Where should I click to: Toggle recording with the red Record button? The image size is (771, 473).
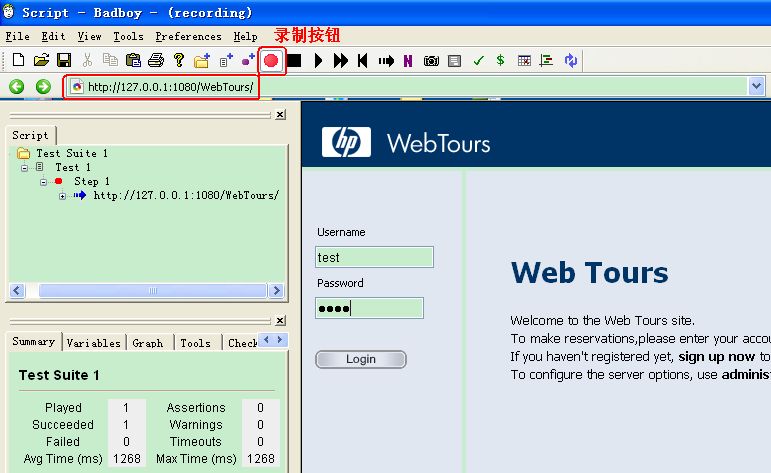pyautogui.click(x=271, y=60)
